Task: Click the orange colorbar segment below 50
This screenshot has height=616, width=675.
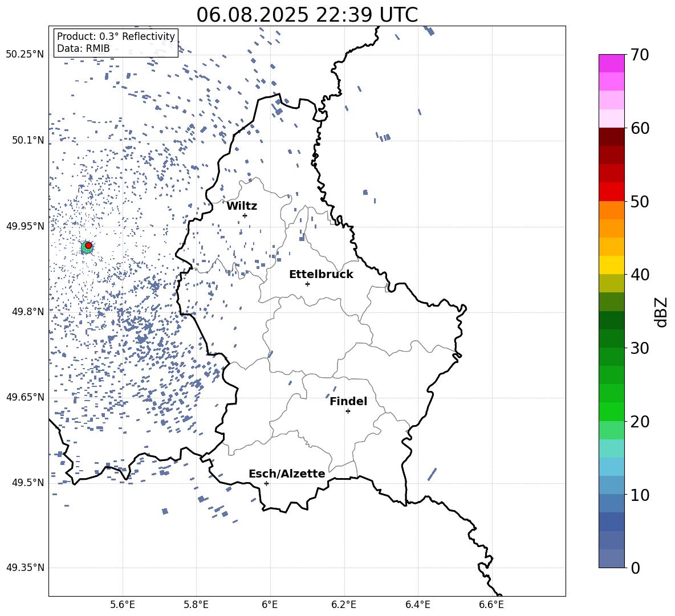Action: pos(611,210)
